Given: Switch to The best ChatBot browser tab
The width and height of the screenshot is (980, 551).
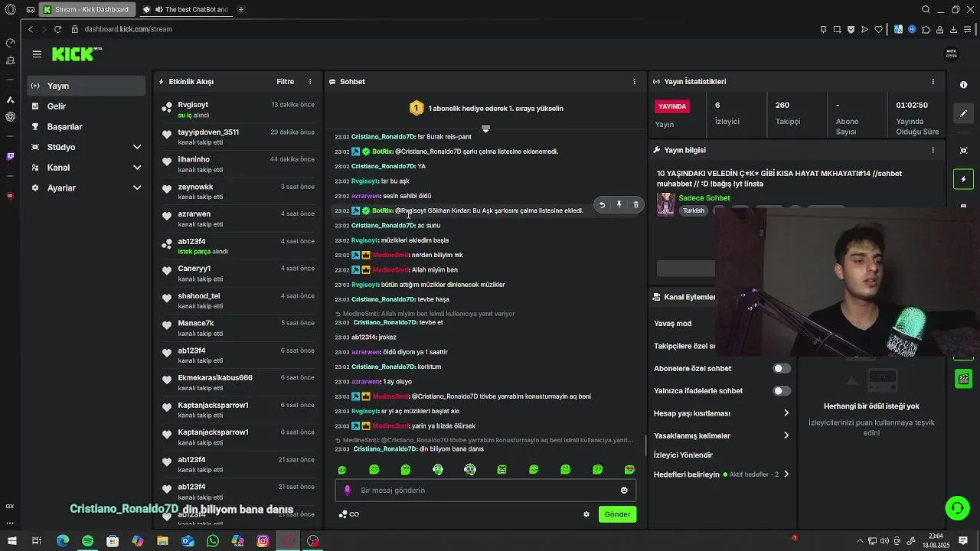Looking at the screenshot, I should [188, 10].
